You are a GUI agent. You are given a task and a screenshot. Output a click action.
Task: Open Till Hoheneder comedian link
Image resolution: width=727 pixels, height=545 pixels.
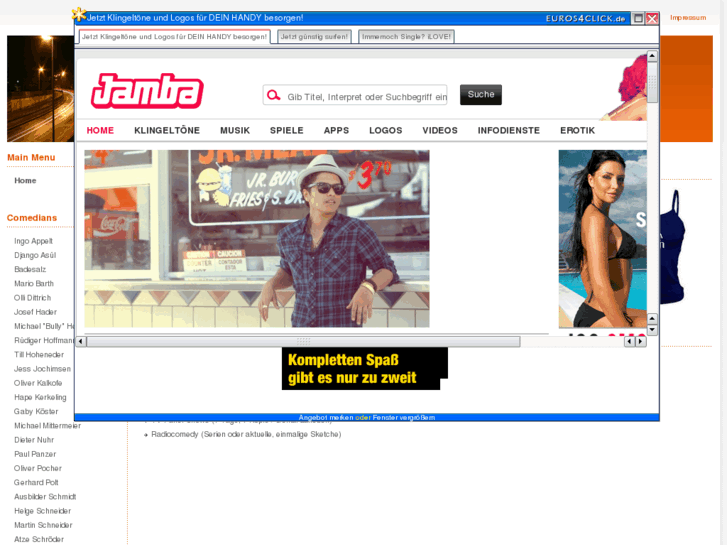(x=39, y=355)
